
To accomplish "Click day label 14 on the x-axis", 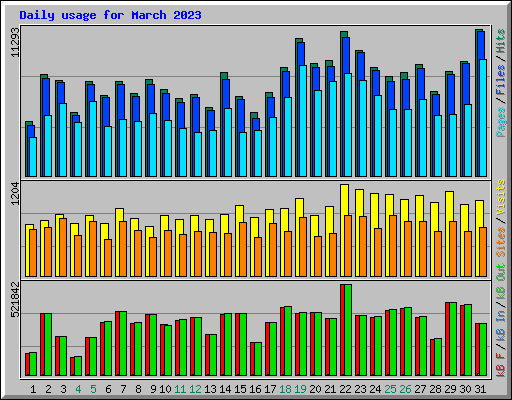I will pyautogui.click(x=225, y=389).
